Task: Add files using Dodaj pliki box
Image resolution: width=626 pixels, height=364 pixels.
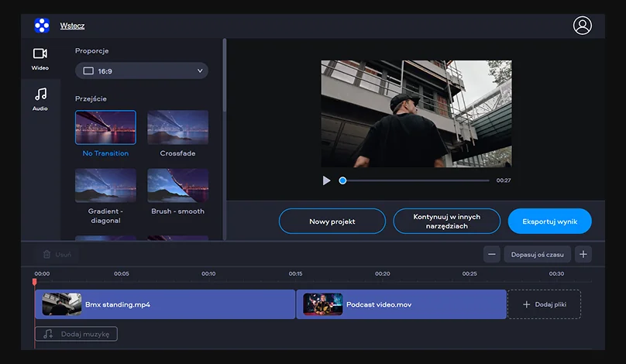Action: [x=544, y=304]
